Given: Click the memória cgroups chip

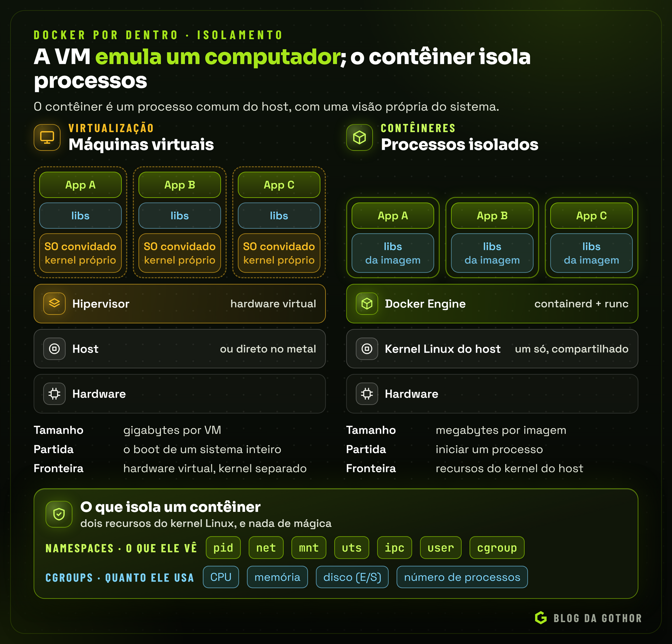Looking at the screenshot, I should click(x=277, y=577).
